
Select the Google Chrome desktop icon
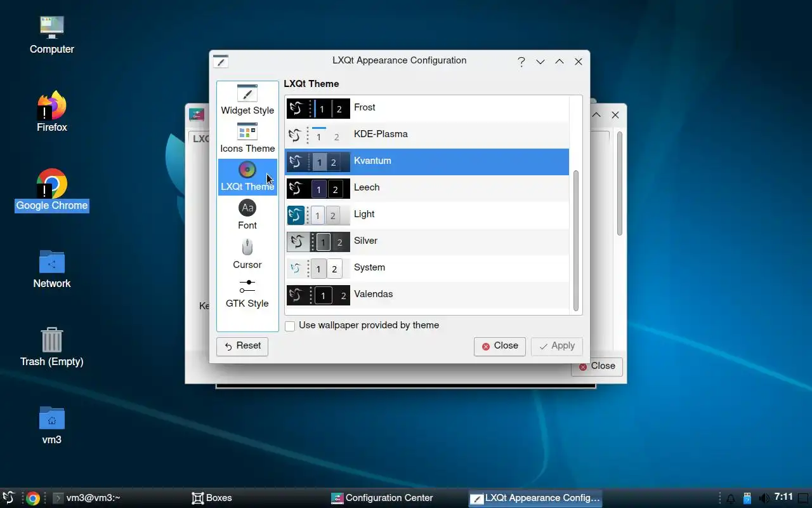point(52,190)
